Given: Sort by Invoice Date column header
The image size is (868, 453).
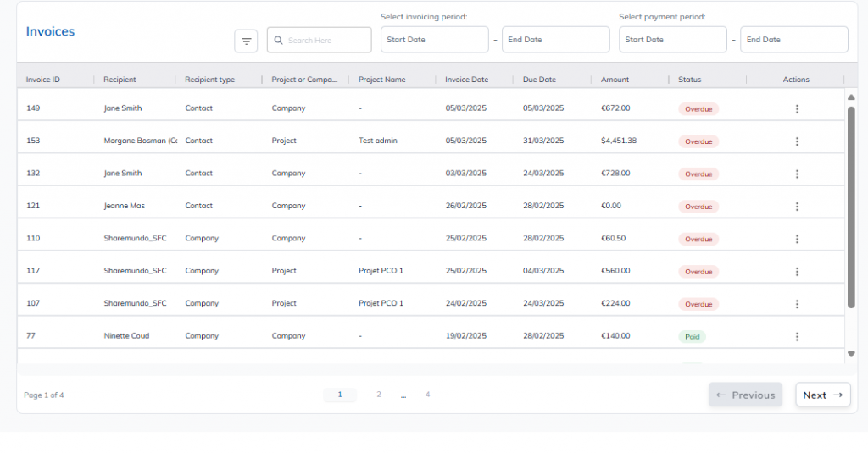Looking at the screenshot, I should [467, 80].
